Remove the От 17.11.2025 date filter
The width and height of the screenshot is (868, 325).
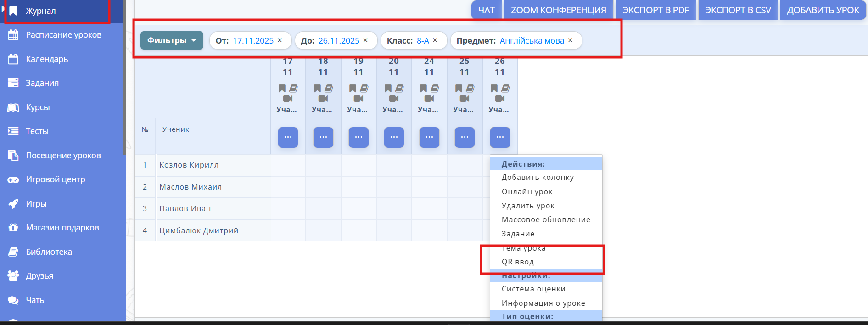[x=280, y=40]
